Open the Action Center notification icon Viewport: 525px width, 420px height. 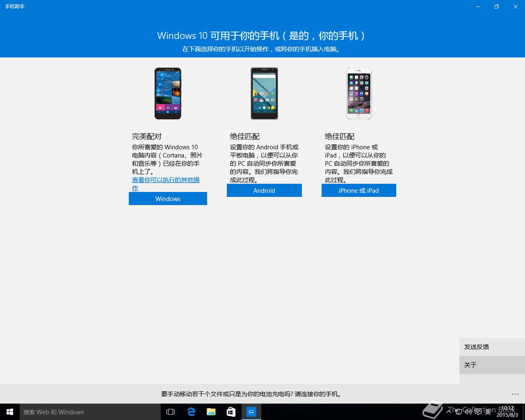[x=478, y=412]
